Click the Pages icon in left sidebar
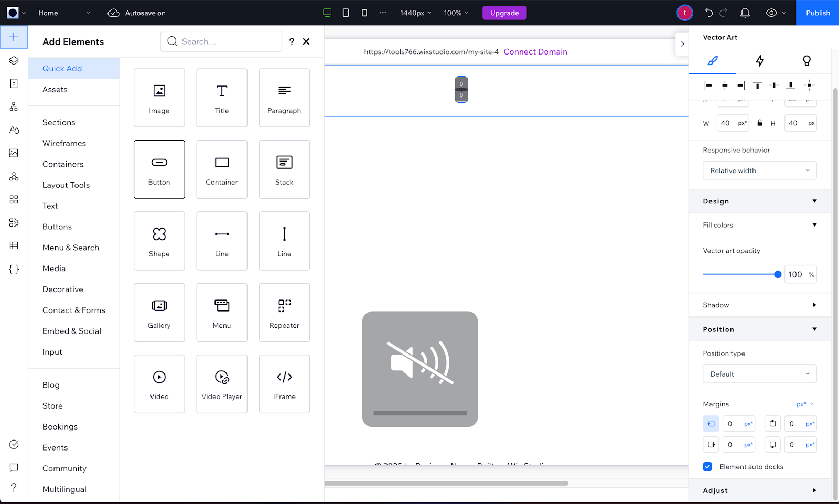Screen dimensions: 839x504 pyautogui.click(x=14, y=83)
